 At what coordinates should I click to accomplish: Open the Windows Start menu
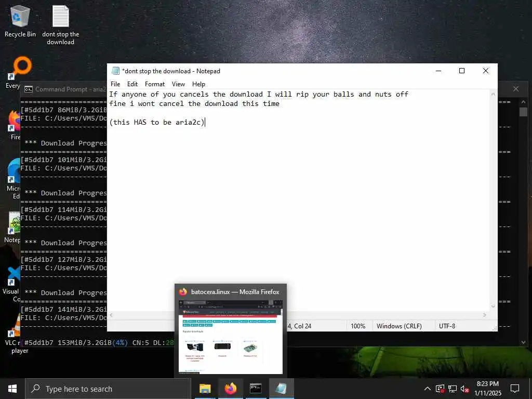(x=12, y=389)
